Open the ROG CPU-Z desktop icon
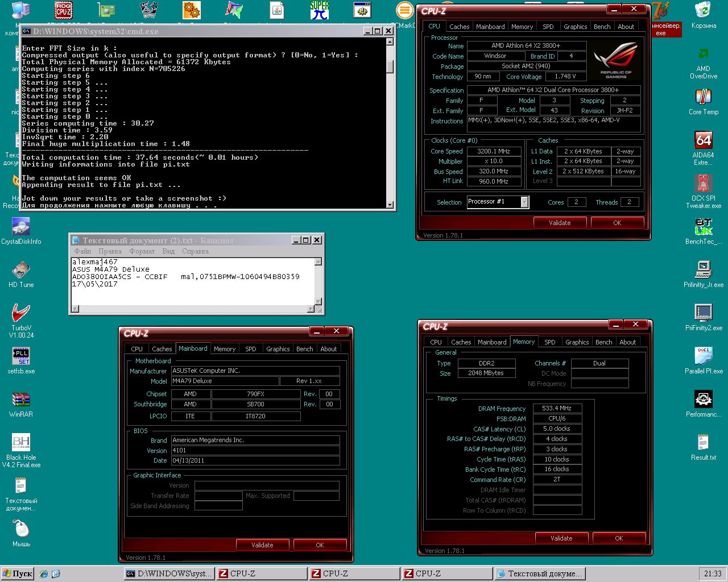Screen dimensions: 728x582 point(64,10)
